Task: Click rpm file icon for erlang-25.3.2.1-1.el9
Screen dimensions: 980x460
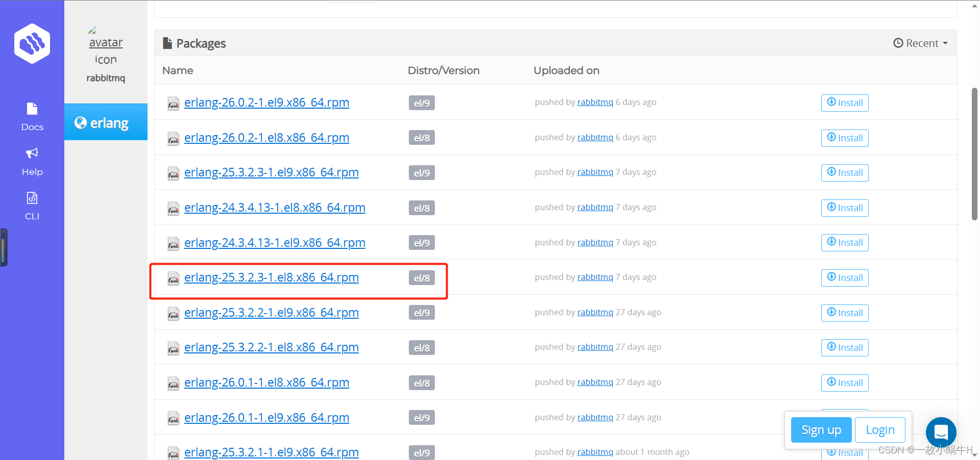Action: (174, 453)
